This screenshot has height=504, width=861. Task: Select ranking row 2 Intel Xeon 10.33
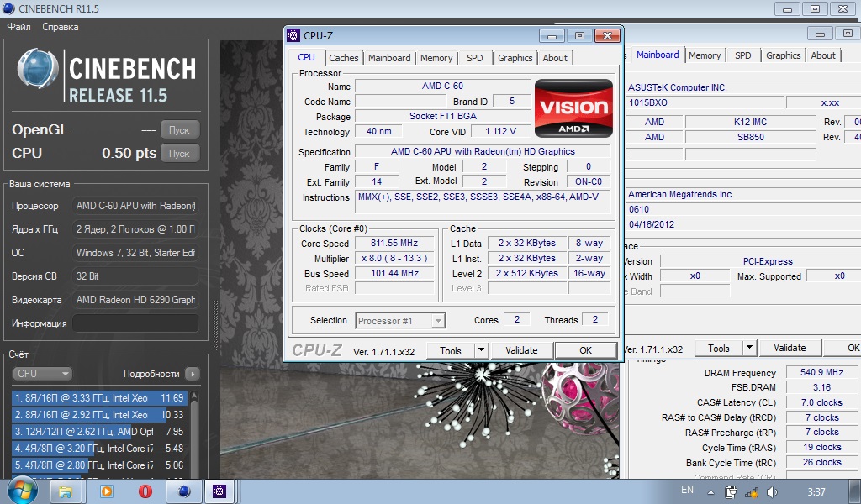pos(99,415)
